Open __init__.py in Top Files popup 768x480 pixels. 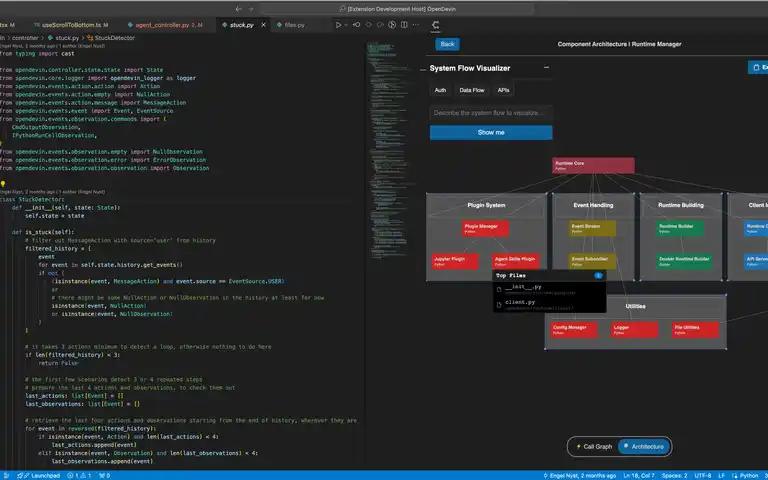click(549, 289)
